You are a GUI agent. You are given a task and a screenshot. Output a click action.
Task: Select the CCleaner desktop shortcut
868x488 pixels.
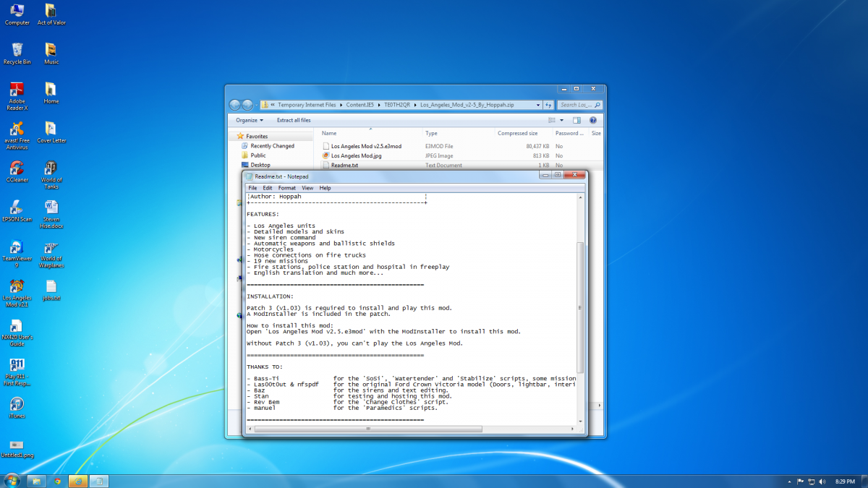[17, 171]
